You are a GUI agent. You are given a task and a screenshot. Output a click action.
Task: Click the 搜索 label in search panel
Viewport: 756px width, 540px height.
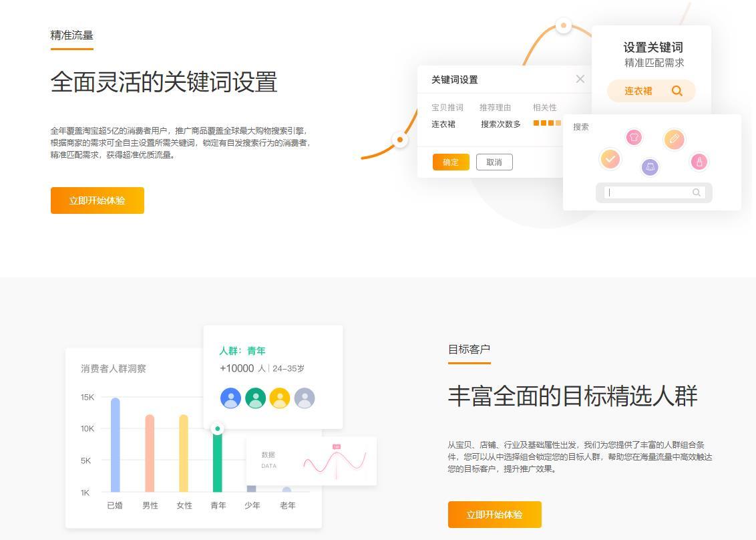(x=581, y=127)
